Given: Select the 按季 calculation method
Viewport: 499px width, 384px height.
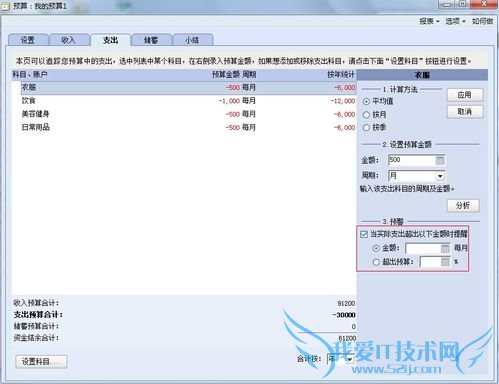Looking at the screenshot, I should (x=366, y=127).
